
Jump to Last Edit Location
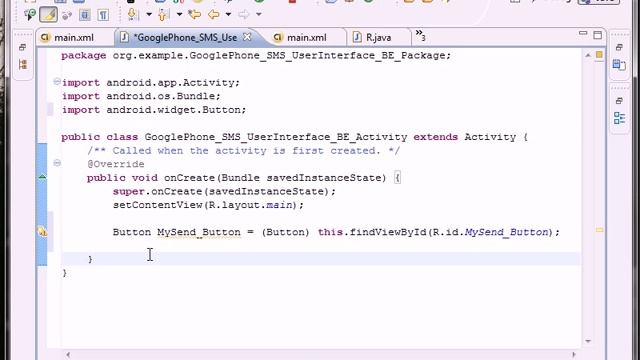tap(195, 15)
